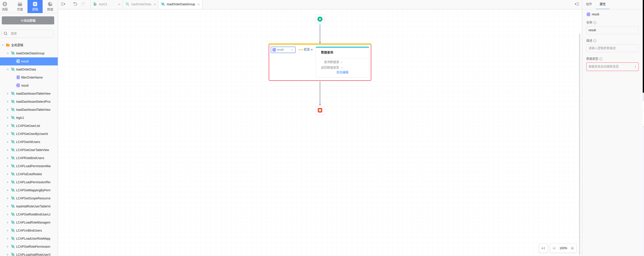Expand the LCAPRoleBindUsers node
This screenshot has width=644, height=256.
[x=8, y=158]
